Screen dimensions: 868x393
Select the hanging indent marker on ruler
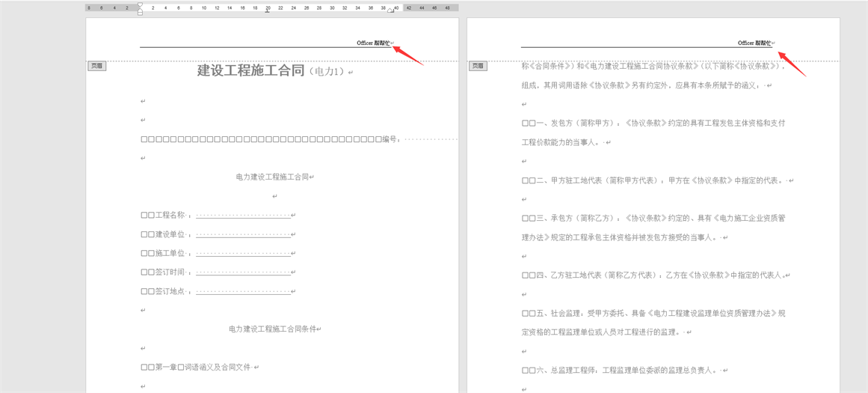pos(140,10)
